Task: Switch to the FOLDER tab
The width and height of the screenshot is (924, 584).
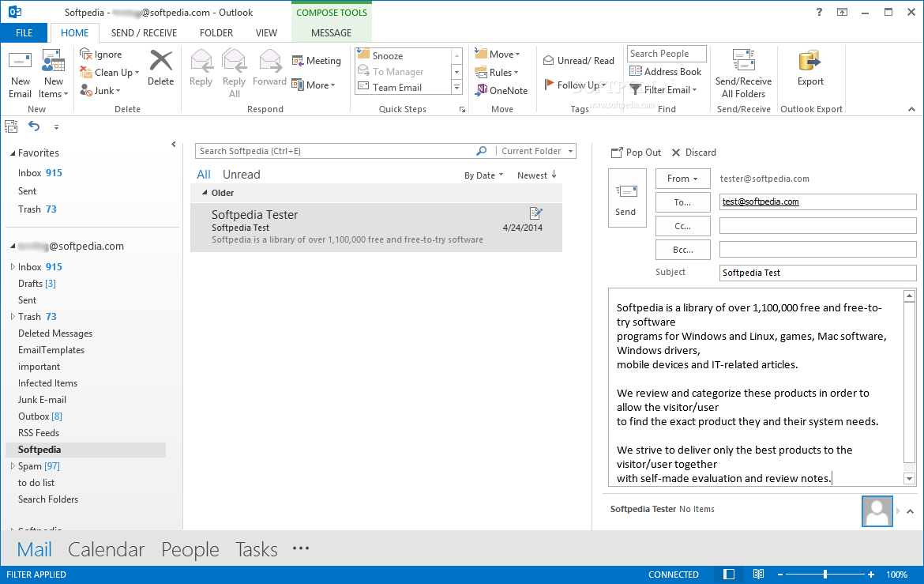Action: pyautogui.click(x=216, y=33)
